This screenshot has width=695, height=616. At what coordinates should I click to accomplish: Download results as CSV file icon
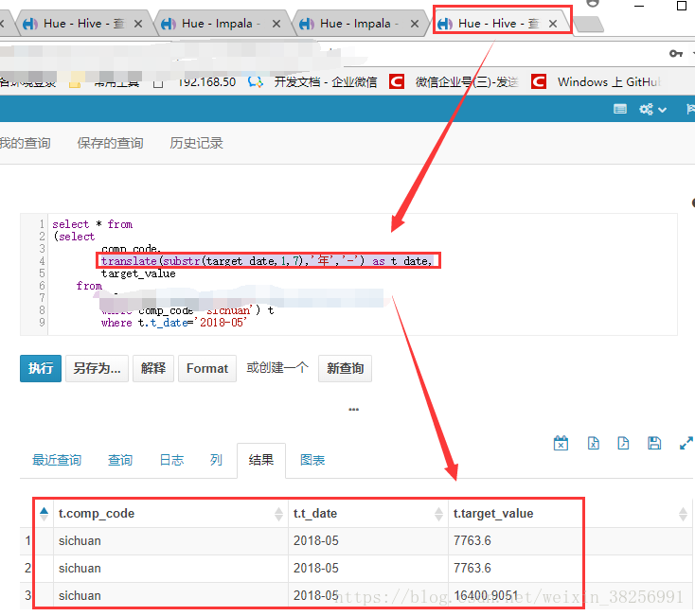point(623,443)
